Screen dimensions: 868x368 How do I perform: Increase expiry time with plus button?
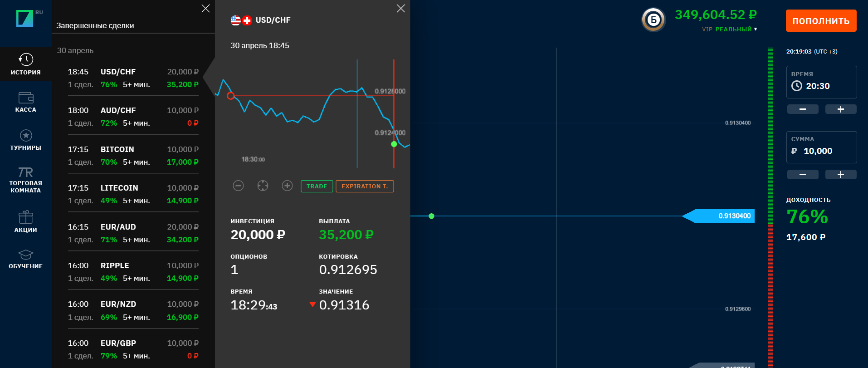(x=841, y=109)
